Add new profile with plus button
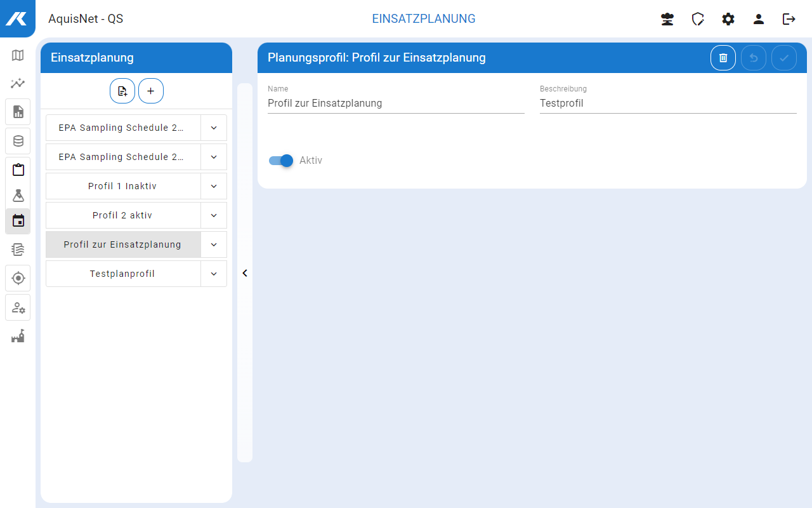 (151, 91)
